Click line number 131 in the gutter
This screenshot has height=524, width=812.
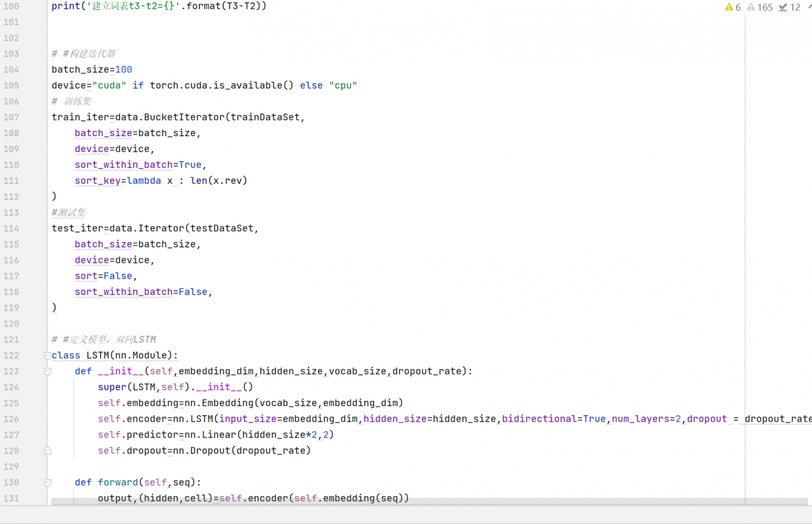click(x=11, y=498)
